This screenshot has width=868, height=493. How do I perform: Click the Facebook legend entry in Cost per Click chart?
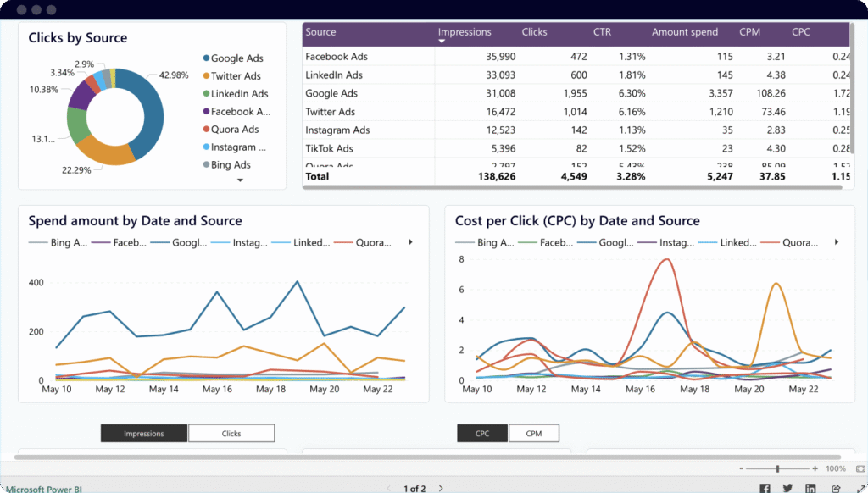[x=547, y=242]
